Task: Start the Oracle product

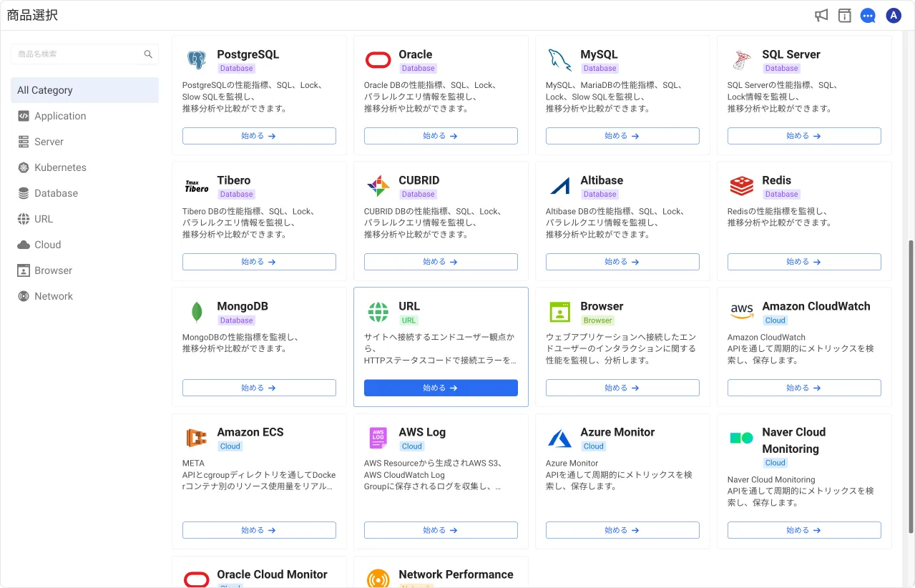Action: click(441, 136)
